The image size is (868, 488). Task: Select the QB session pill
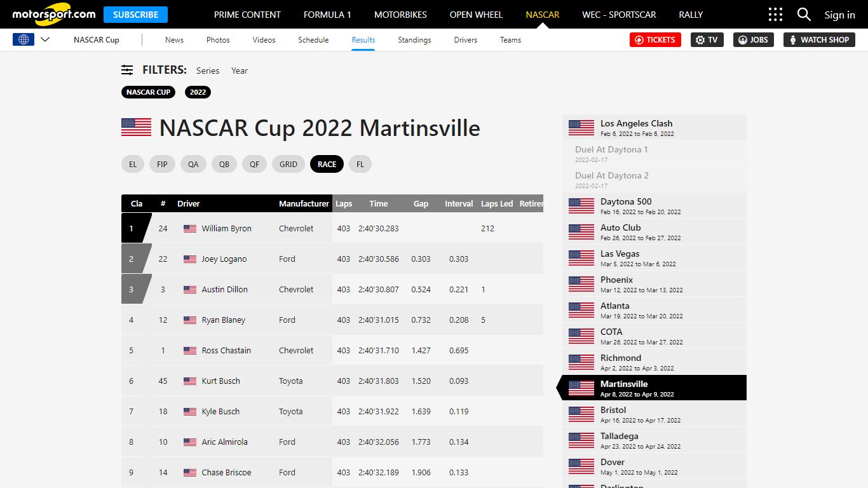coord(224,164)
